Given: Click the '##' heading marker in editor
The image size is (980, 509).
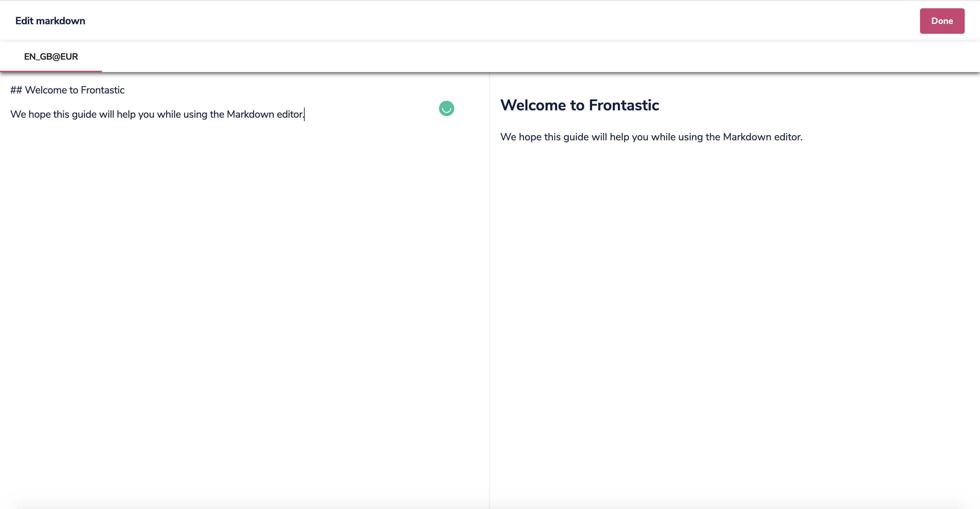Looking at the screenshot, I should (16, 90).
